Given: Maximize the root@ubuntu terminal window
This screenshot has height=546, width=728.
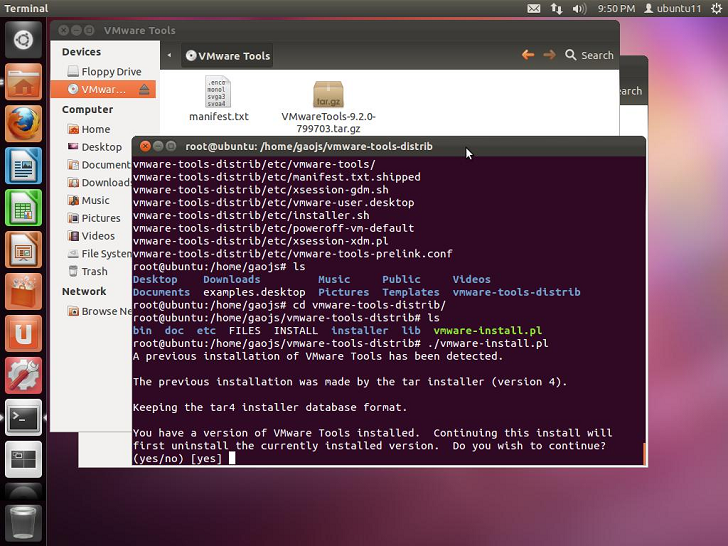Looking at the screenshot, I should (x=171, y=146).
